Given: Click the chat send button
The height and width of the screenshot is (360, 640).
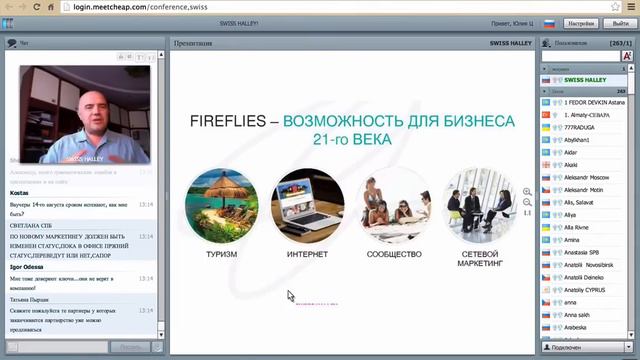Looking at the screenshot, I should tap(130, 347).
